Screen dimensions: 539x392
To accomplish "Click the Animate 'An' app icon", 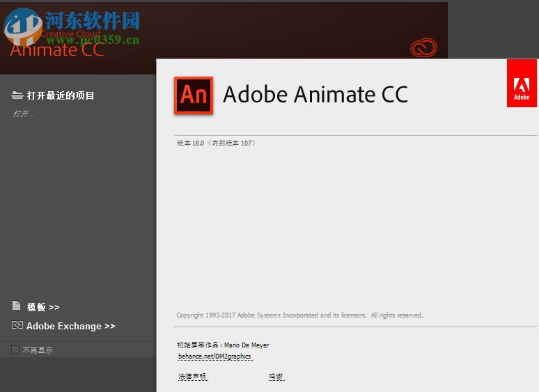I will (x=194, y=95).
